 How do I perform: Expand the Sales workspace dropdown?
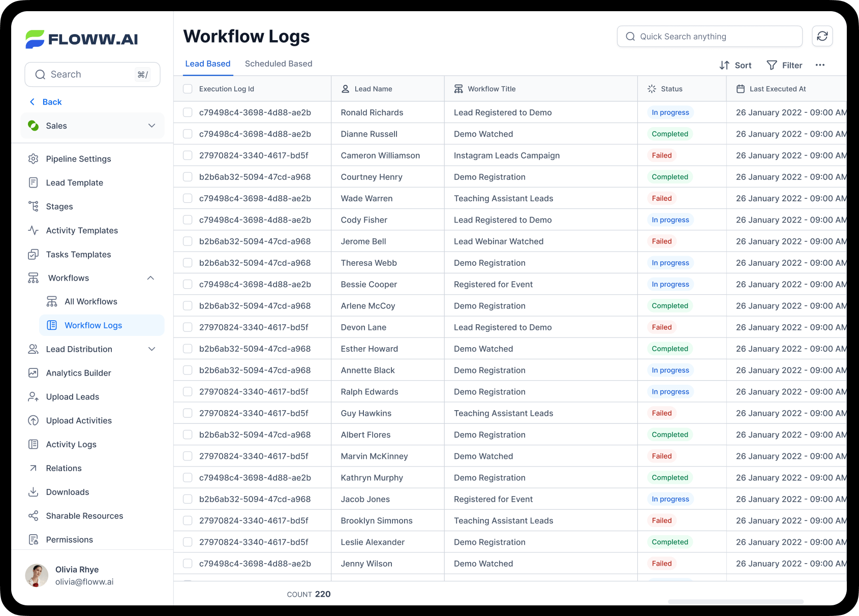pyautogui.click(x=151, y=126)
